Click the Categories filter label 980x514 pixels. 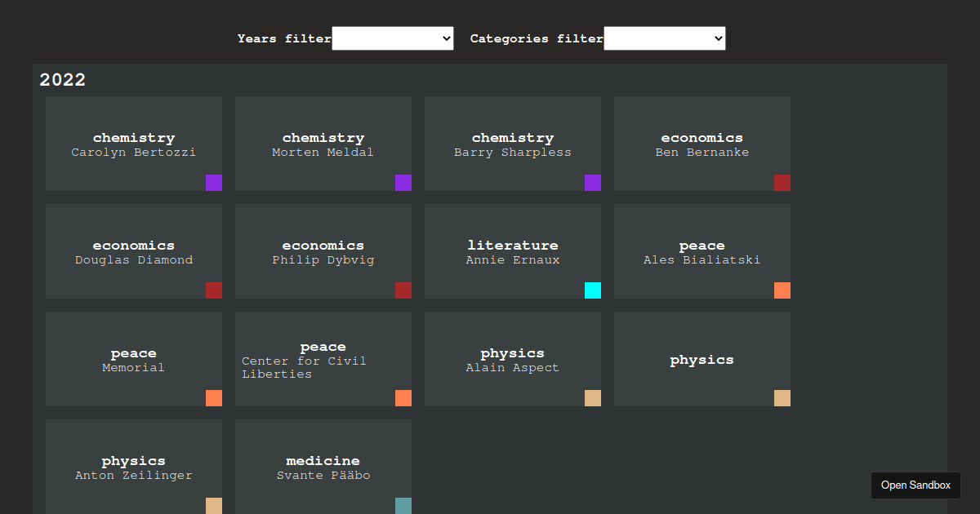coord(537,38)
